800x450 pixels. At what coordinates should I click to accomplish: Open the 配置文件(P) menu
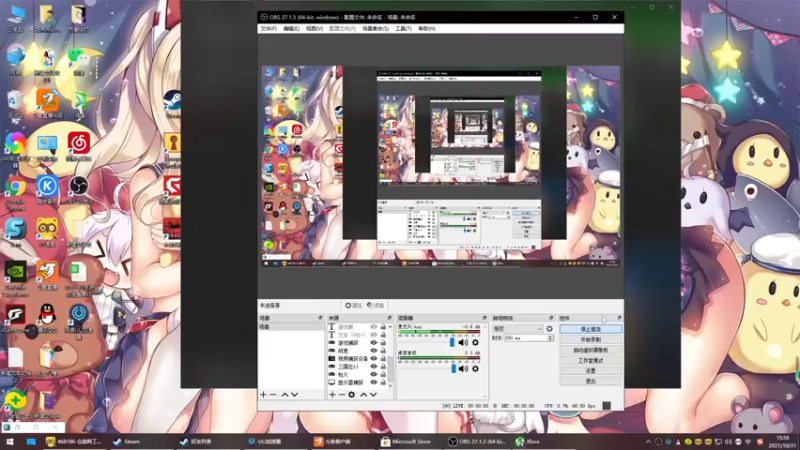pos(342,29)
